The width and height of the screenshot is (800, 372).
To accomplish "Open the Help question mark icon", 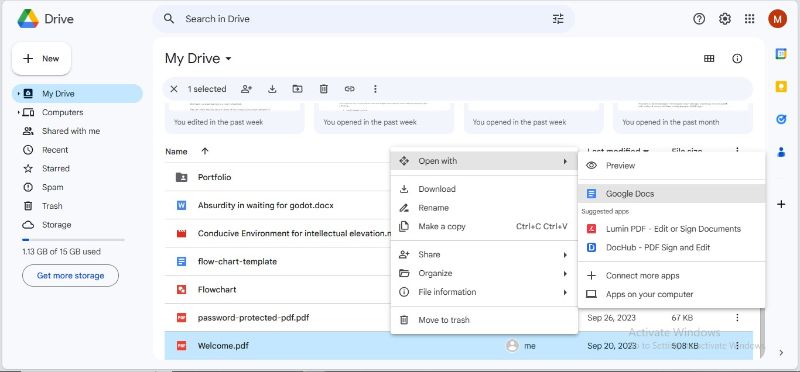I will click(699, 19).
